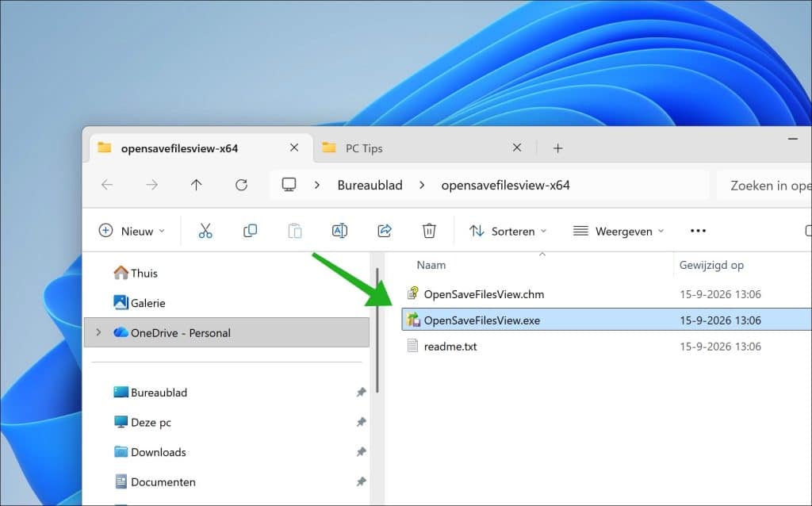Click the OpenSaveFilesView.exe application icon
The image size is (812, 506).
tap(412, 320)
